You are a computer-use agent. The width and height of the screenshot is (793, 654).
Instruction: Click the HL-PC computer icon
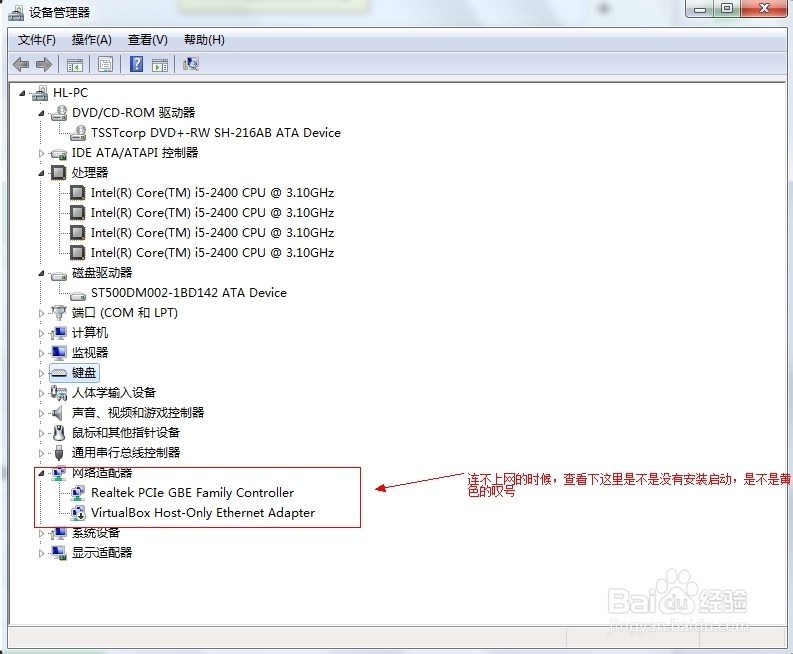point(40,93)
